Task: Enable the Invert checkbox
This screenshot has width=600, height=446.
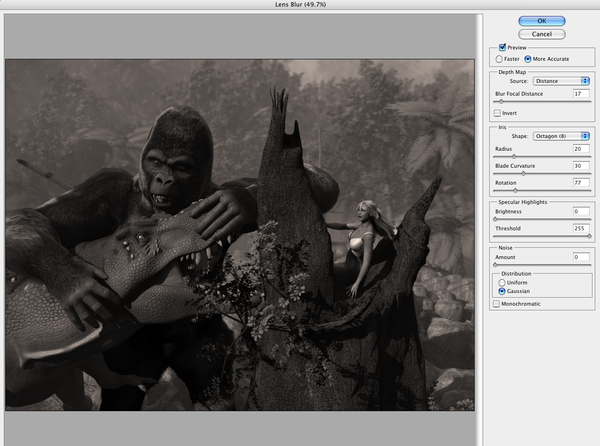Action: click(497, 113)
